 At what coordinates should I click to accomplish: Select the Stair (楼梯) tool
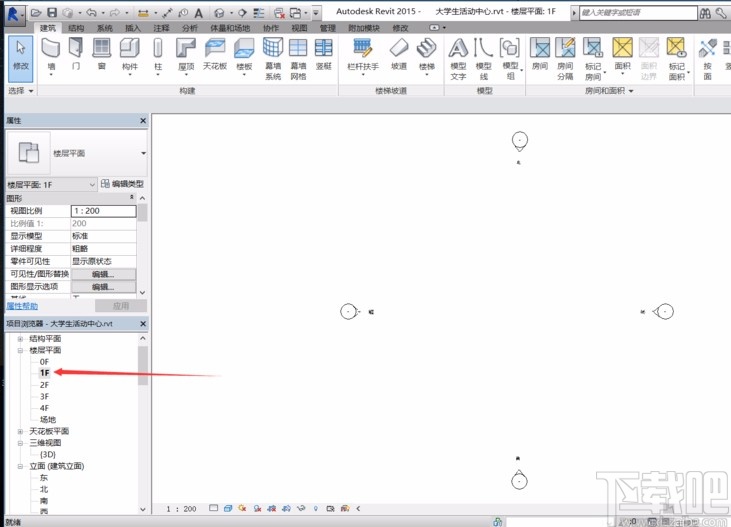pyautogui.click(x=427, y=55)
